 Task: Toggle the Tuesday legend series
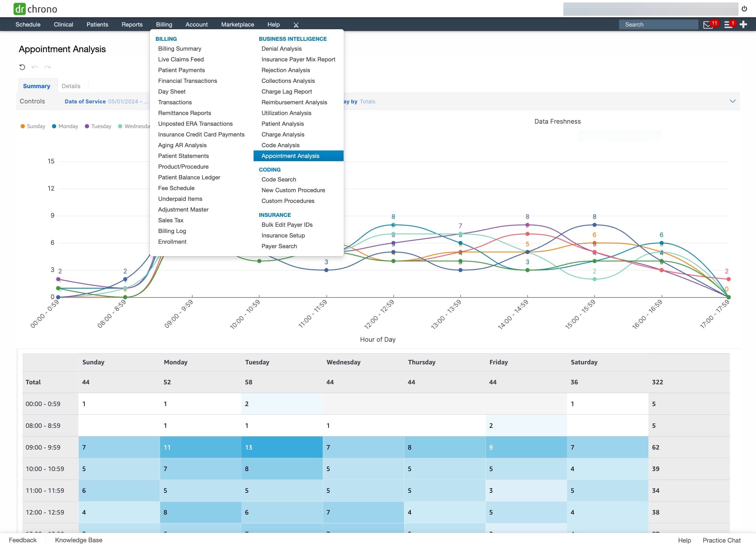pyautogui.click(x=98, y=126)
